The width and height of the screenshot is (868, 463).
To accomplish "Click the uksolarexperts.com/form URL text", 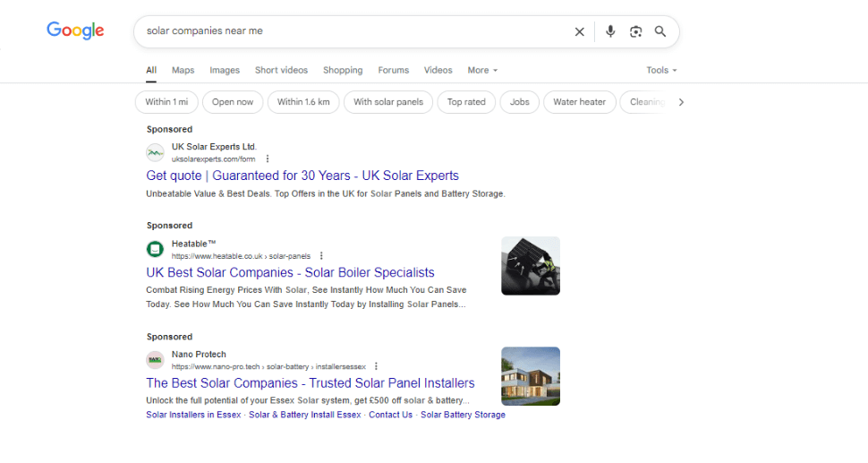I will coord(213,159).
